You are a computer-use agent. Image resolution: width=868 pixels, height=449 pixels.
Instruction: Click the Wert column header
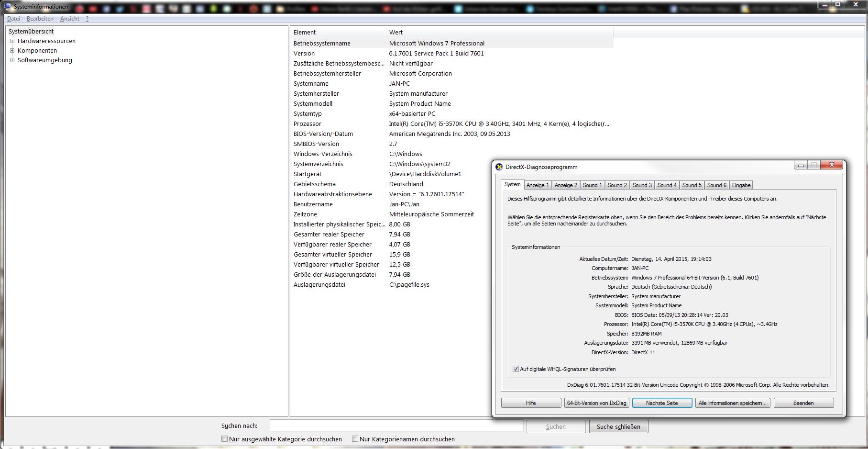pos(500,32)
